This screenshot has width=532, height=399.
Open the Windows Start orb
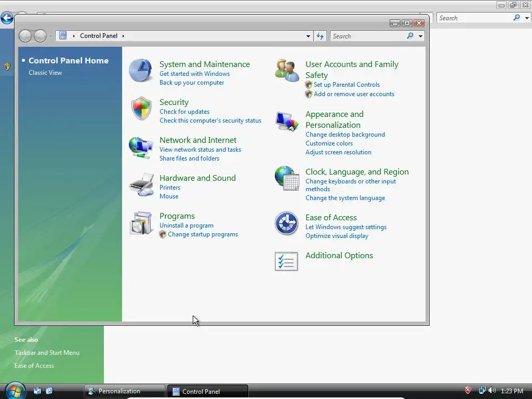pos(15,391)
